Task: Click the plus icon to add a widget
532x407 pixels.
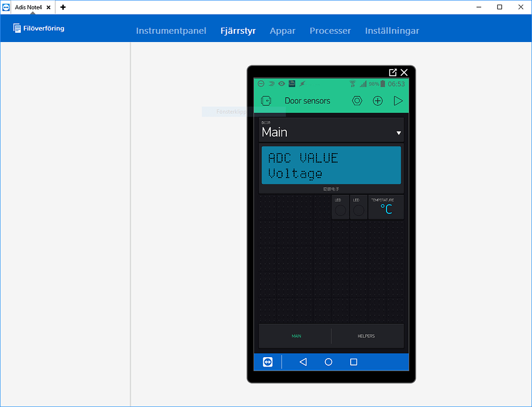Action: point(378,100)
